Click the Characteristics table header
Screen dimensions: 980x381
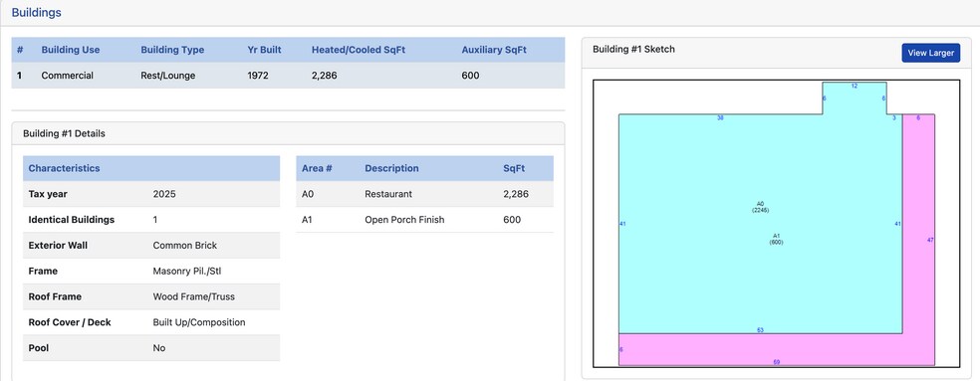click(x=151, y=168)
